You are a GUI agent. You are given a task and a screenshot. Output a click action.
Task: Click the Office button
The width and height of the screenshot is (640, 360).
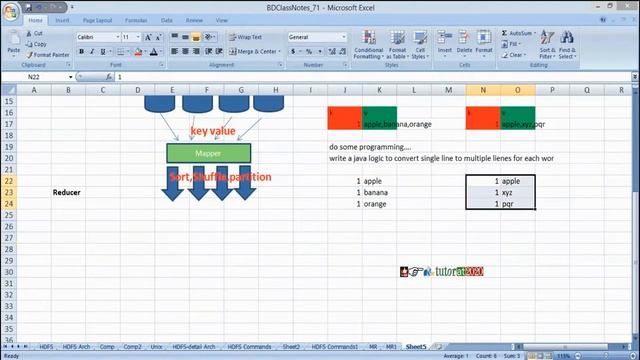[11, 11]
